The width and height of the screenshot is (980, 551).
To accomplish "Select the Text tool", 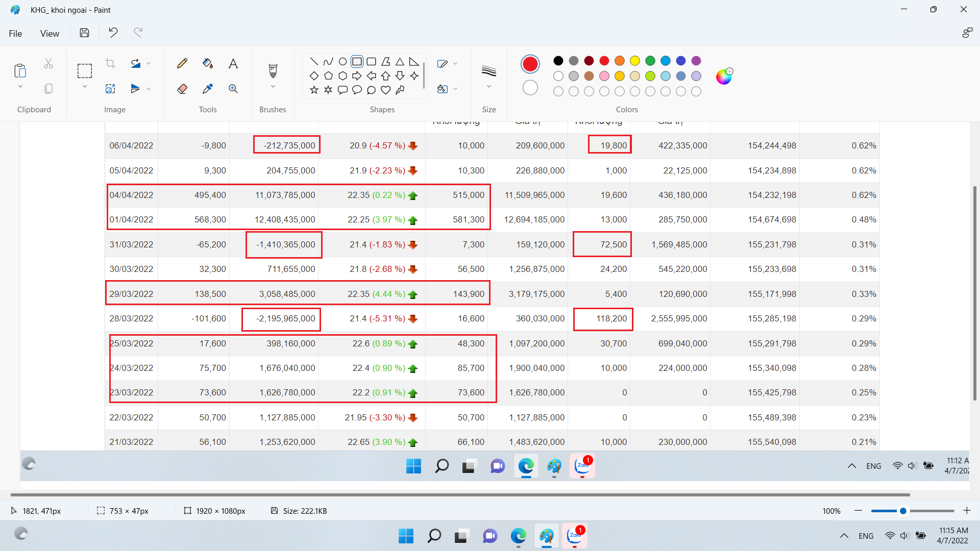I will tap(233, 63).
